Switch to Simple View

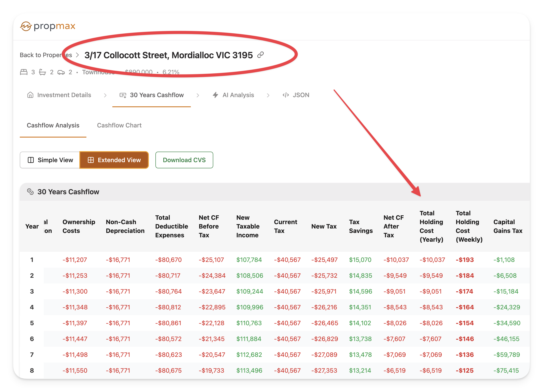click(50, 160)
